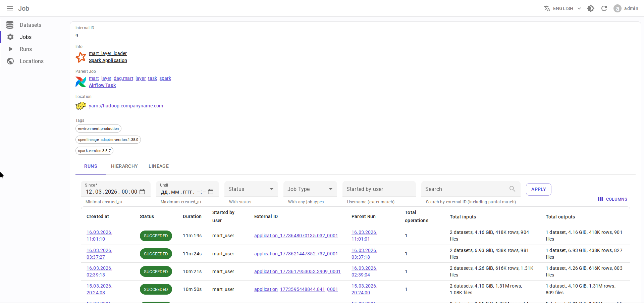Click the openlineage_adapter.version:1.38.0 tag
644x303 pixels.
pyautogui.click(x=108, y=140)
